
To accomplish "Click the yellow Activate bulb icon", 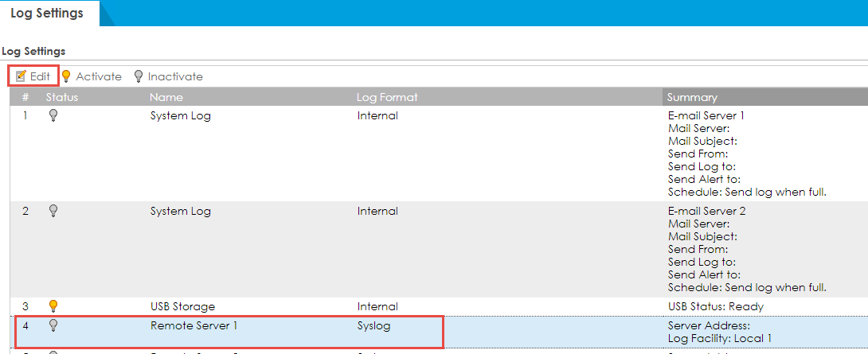I will tap(66, 76).
